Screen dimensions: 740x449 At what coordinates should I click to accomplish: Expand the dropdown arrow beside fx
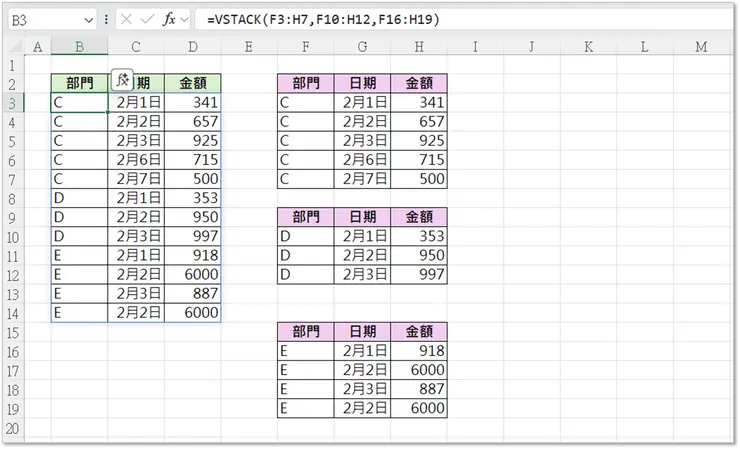pyautogui.click(x=184, y=20)
